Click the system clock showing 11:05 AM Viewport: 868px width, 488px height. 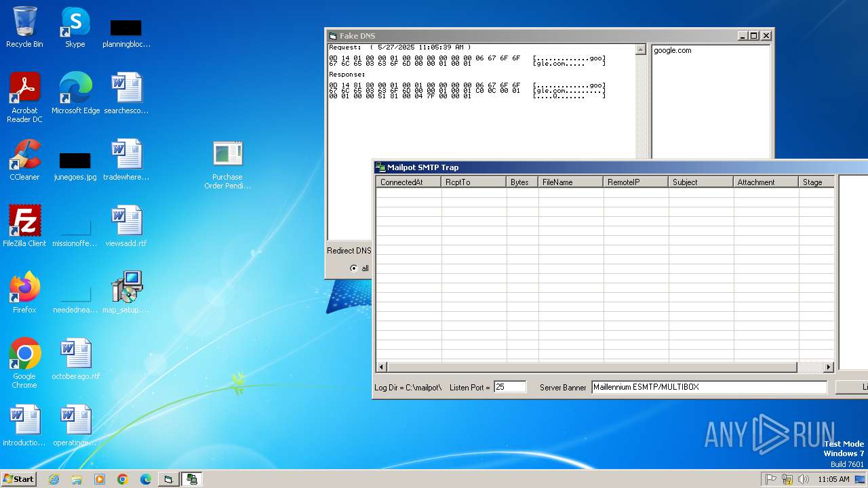coord(833,479)
